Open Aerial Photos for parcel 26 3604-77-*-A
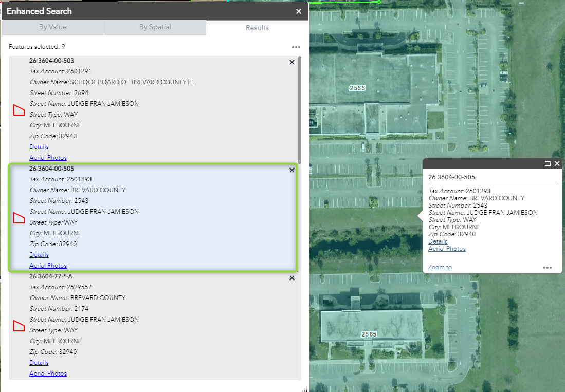This screenshot has width=565, height=392. [48, 373]
